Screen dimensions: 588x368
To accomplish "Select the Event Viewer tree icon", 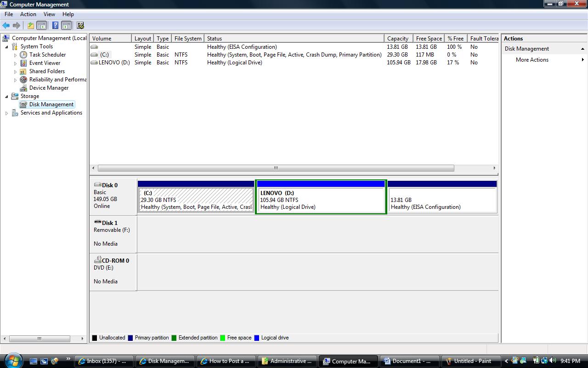I will 23,63.
